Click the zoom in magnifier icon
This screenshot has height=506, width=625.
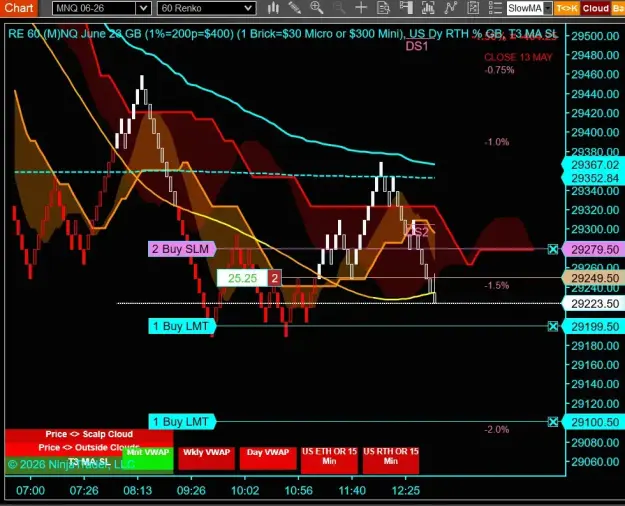(317, 8)
